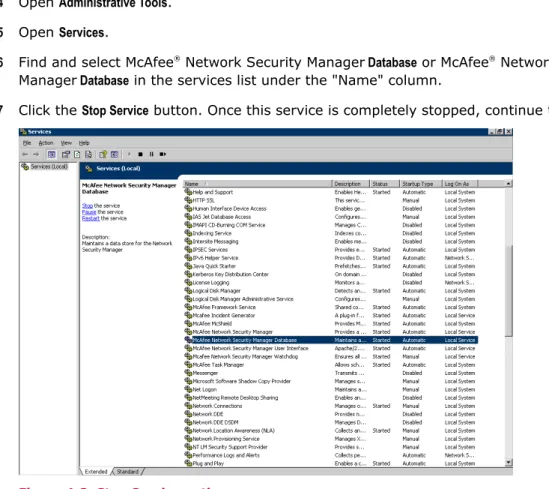549x489 pixels.
Task: Open the Action menu
Action: 46,143
